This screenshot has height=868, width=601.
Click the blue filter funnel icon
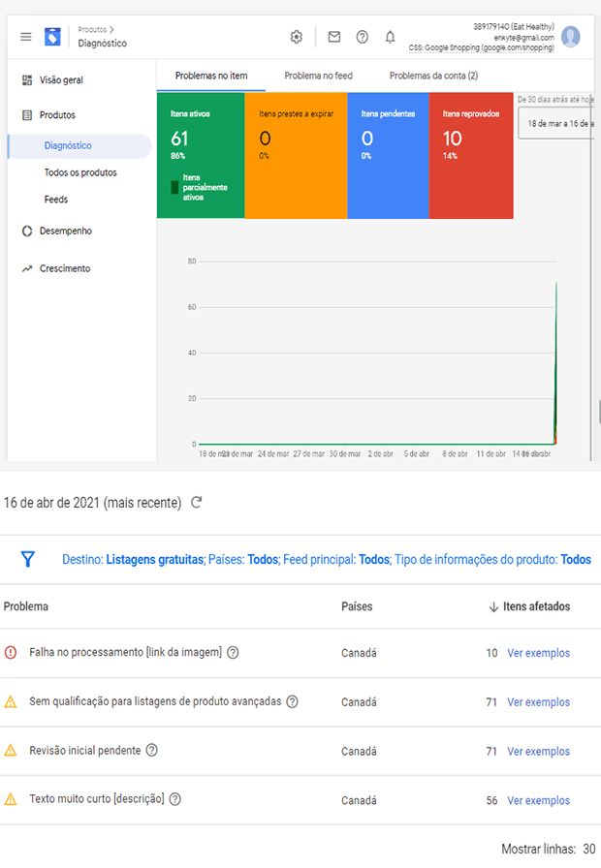click(28, 559)
